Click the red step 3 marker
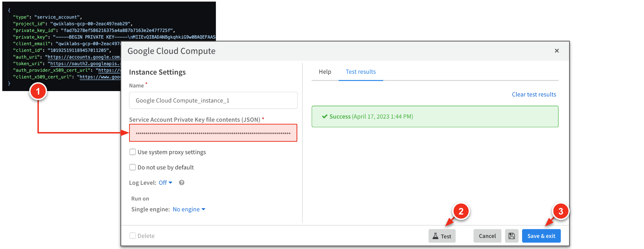 (560, 211)
